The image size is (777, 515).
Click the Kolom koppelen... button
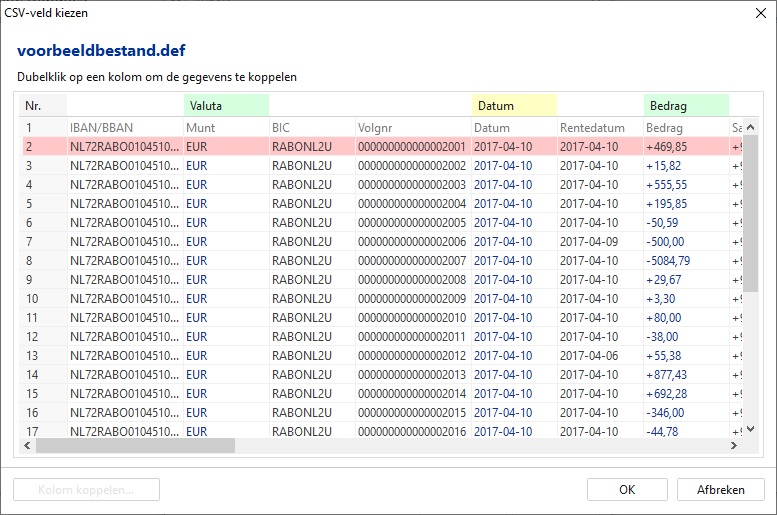tap(86, 490)
